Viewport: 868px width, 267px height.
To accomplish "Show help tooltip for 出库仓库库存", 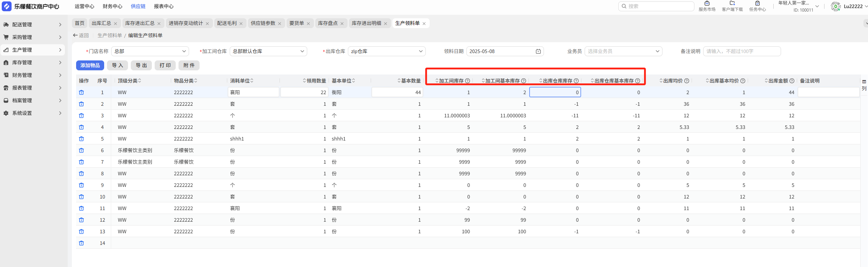I will point(576,81).
